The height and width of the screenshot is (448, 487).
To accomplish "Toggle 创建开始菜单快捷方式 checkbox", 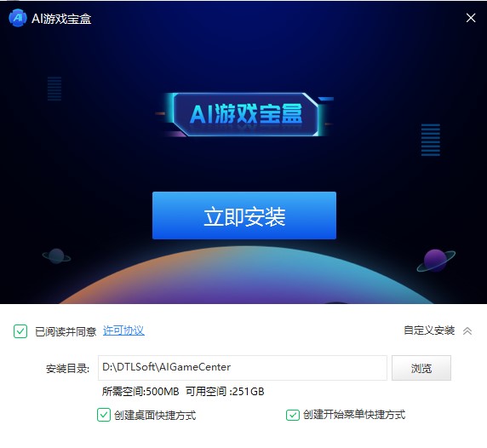I will (x=292, y=415).
